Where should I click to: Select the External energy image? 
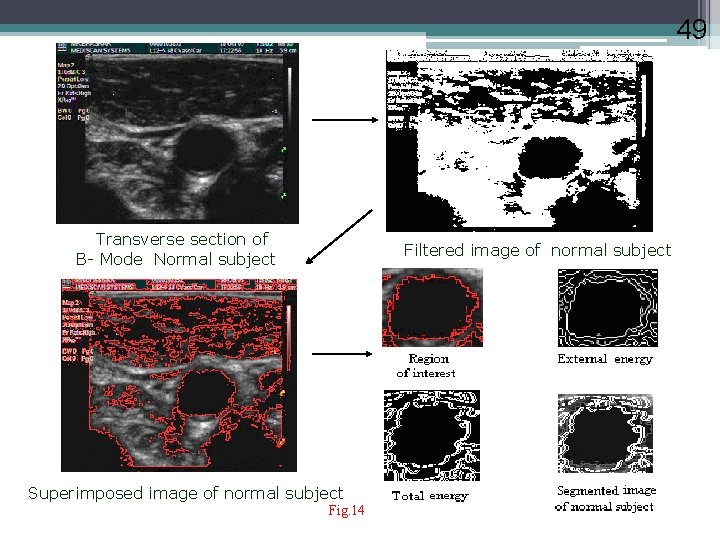tap(608, 308)
